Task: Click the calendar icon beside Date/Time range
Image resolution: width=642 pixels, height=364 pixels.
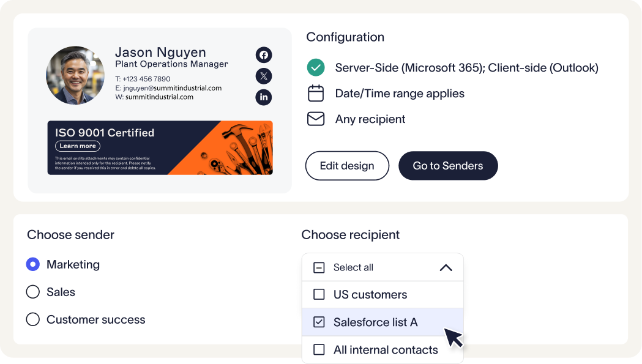Action: click(315, 94)
